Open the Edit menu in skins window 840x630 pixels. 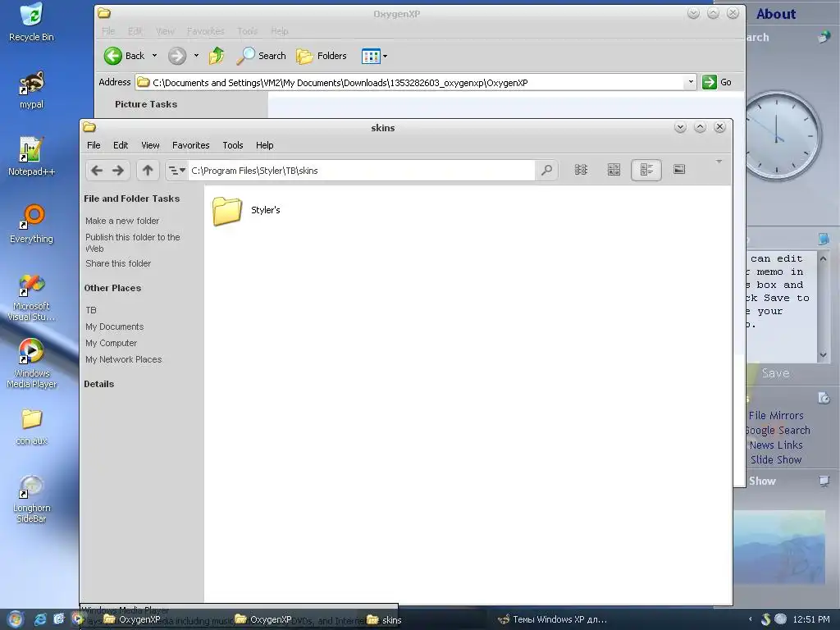click(x=121, y=145)
